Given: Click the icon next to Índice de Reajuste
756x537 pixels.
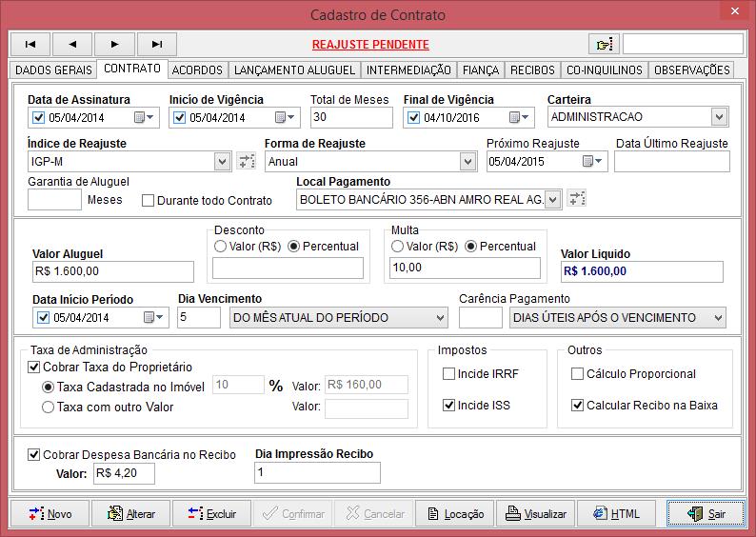Looking at the screenshot, I should click(247, 162).
